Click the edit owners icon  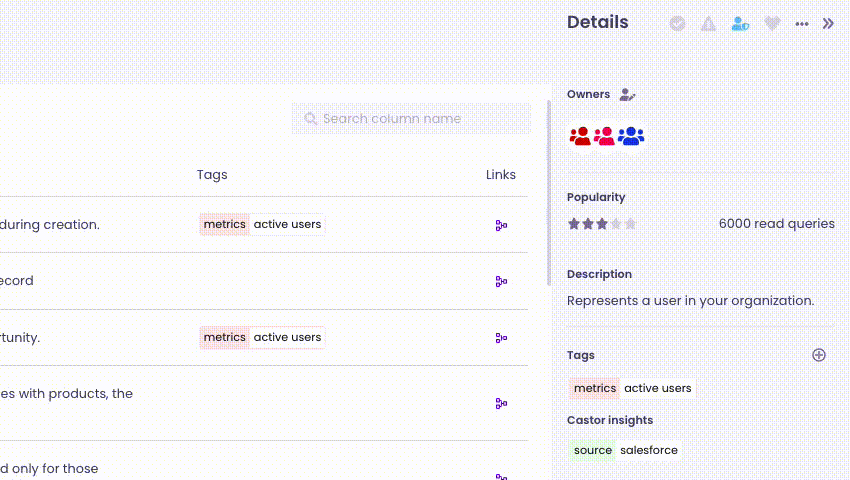click(627, 95)
